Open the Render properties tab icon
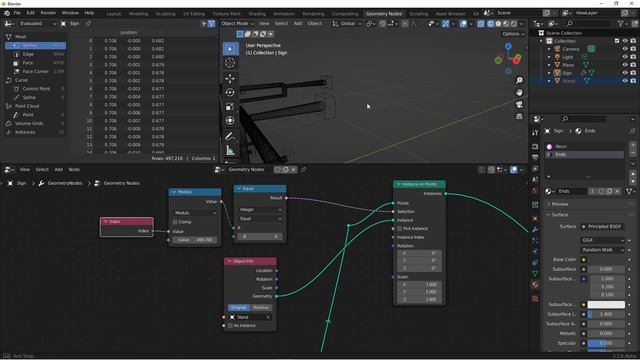The width and height of the screenshot is (640, 360). (x=535, y=147)
